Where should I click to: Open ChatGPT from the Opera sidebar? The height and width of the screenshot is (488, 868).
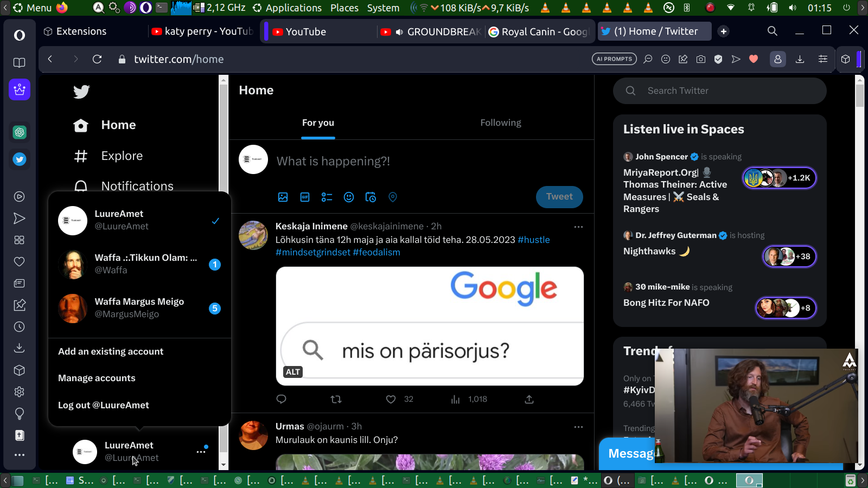(x=20, y=132)
